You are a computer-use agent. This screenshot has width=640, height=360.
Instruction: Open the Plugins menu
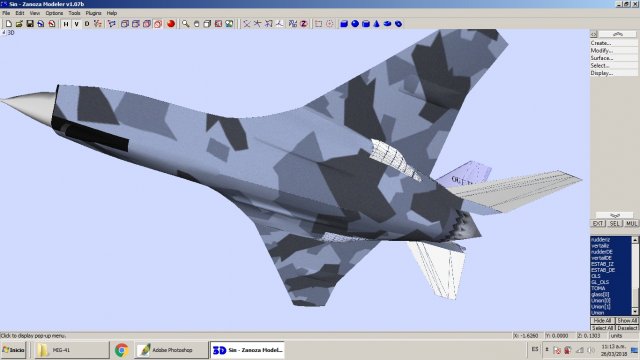tap(93, 13)
